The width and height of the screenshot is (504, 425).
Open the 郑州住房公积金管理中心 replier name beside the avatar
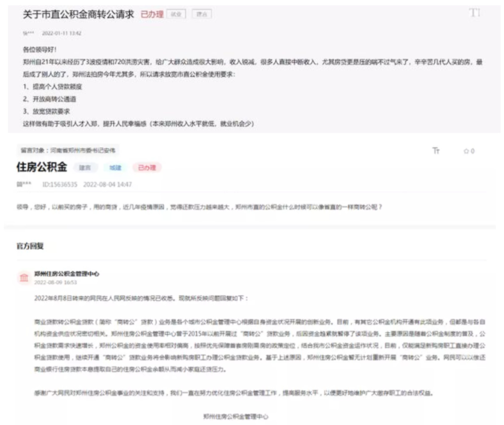click(x=67, y=274)
